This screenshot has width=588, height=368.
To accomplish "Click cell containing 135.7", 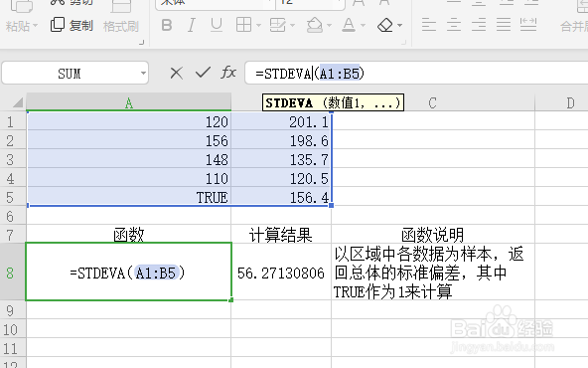I will point(281,159).
